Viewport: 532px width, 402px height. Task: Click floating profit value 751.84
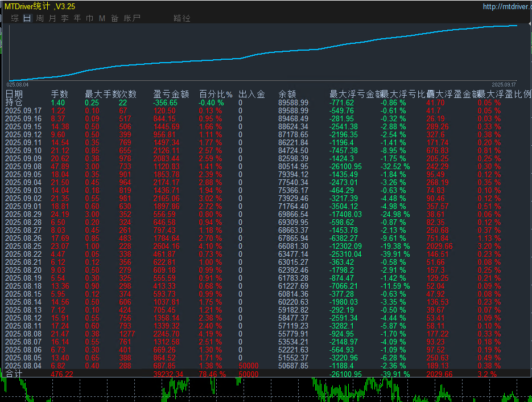coord(438,238)
